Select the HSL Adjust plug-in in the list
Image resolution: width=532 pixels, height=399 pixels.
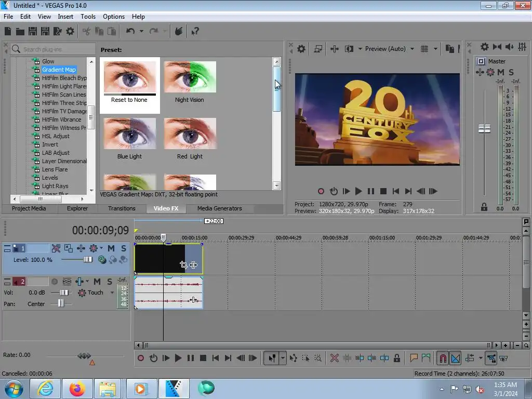(56, 136)
